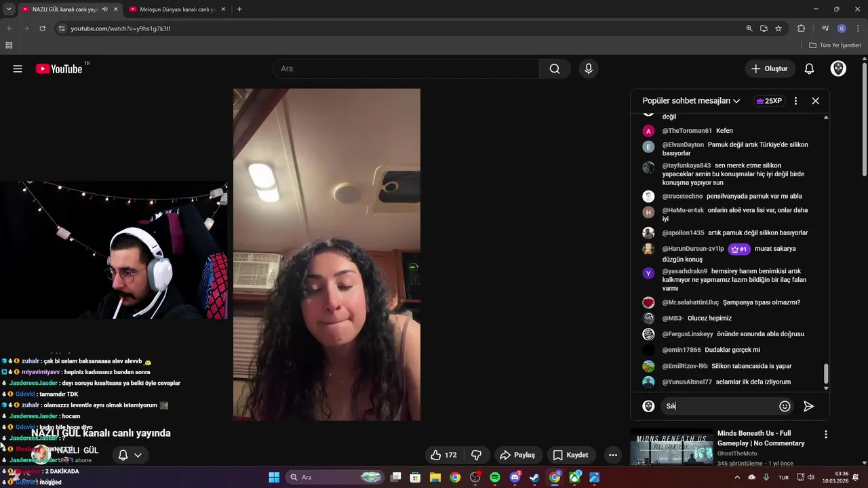Visit the GhostTheMoto channel link

click(x=737, y=453)
